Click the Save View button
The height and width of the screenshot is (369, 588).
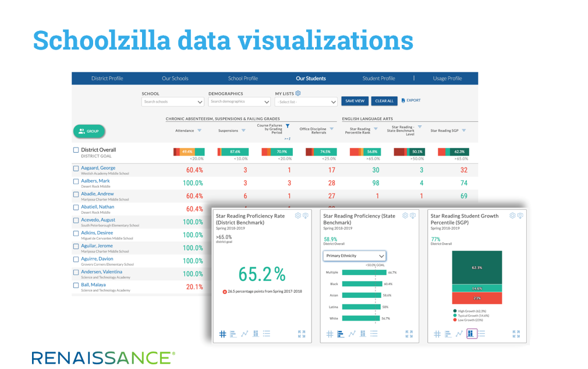pyautogui.click(x=355, y=101)
